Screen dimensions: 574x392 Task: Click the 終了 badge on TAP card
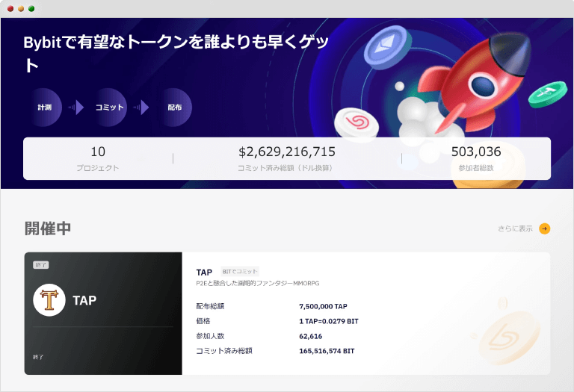[x=40, y=265]
